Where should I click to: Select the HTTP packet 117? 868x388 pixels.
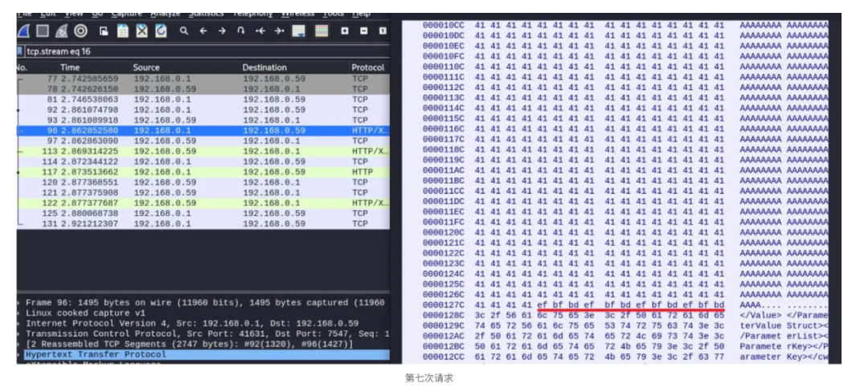click(203, 172)
